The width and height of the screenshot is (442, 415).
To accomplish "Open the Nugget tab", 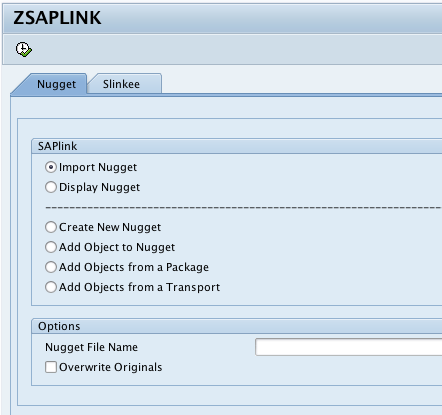I will tap(56, 84).
